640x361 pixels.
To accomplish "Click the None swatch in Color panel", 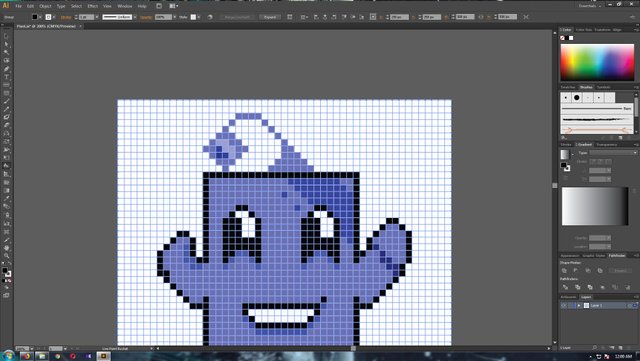I will click(x=562, y=38).
